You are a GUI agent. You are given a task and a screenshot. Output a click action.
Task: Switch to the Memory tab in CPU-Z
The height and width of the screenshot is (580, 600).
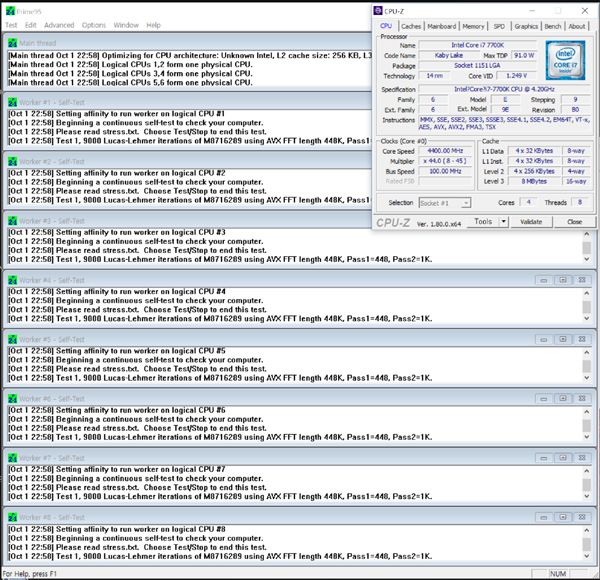coord(473,26)
